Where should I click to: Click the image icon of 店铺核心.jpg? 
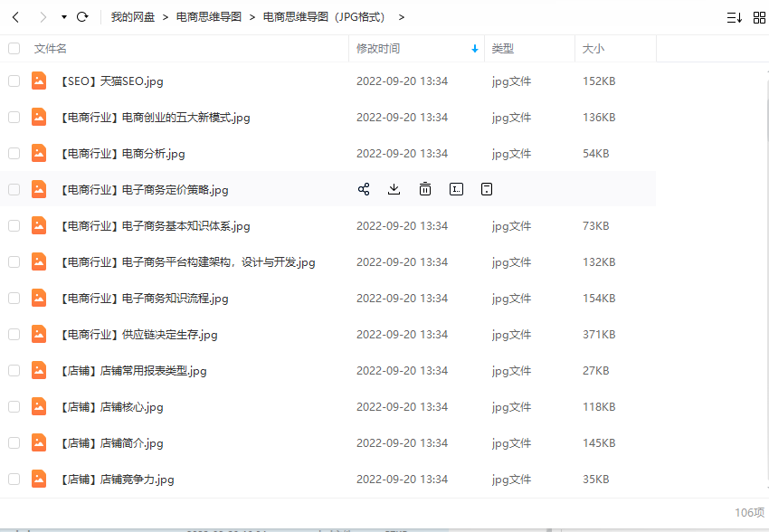(39, 406)
